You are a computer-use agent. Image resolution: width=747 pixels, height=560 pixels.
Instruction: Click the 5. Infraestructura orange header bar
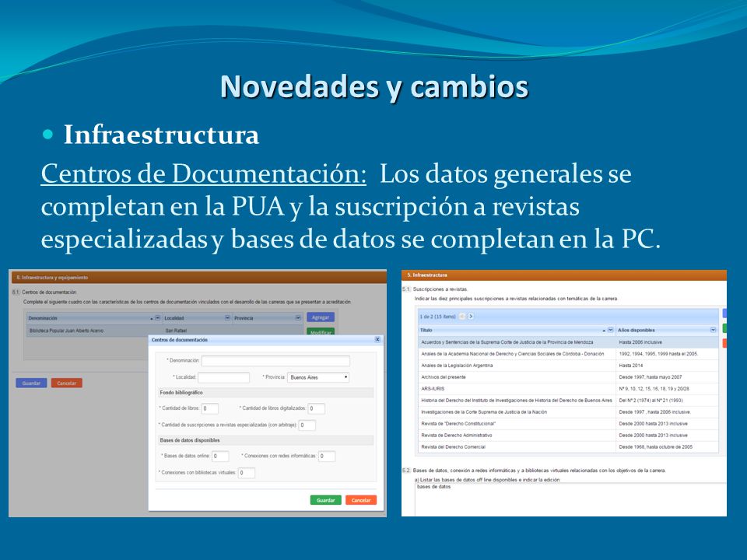[x=564, y=275]
